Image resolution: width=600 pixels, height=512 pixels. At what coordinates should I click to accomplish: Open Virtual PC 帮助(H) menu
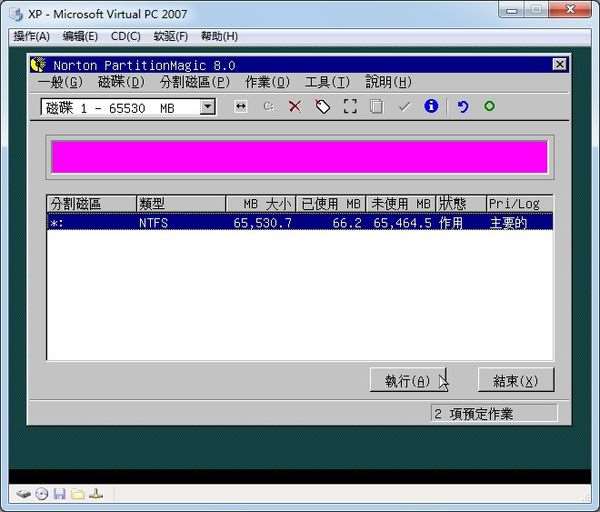pos(219,36)
